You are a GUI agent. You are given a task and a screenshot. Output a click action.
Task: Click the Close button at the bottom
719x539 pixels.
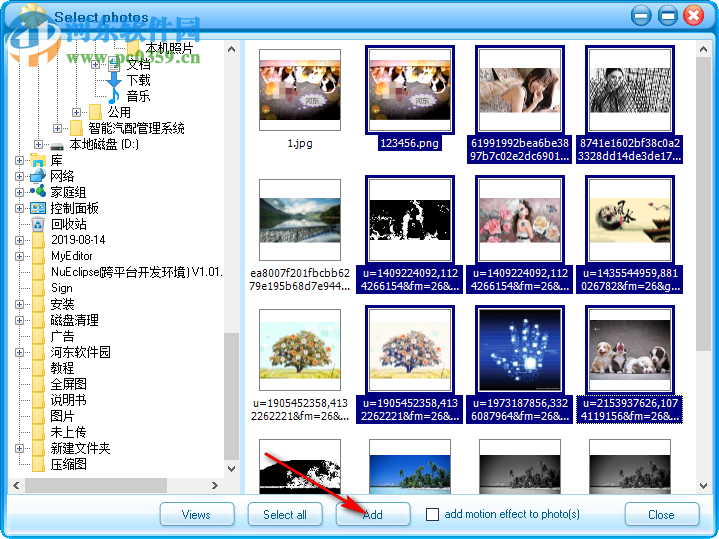(x=662, y=514)
